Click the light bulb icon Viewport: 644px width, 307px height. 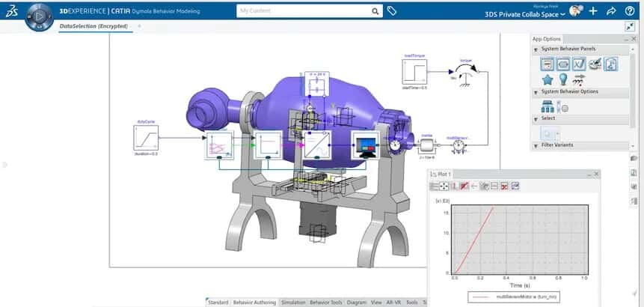pyautogui.click(x=563, y=79)
